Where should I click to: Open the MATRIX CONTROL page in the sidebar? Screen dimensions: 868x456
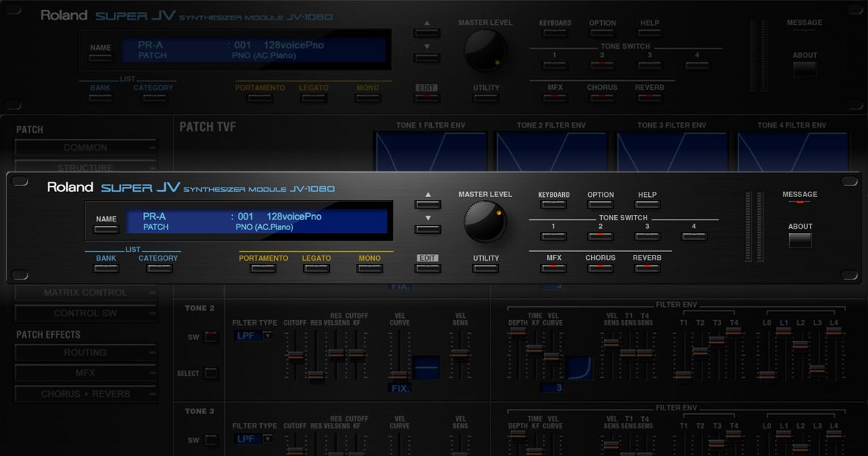[x=85, y=293]
